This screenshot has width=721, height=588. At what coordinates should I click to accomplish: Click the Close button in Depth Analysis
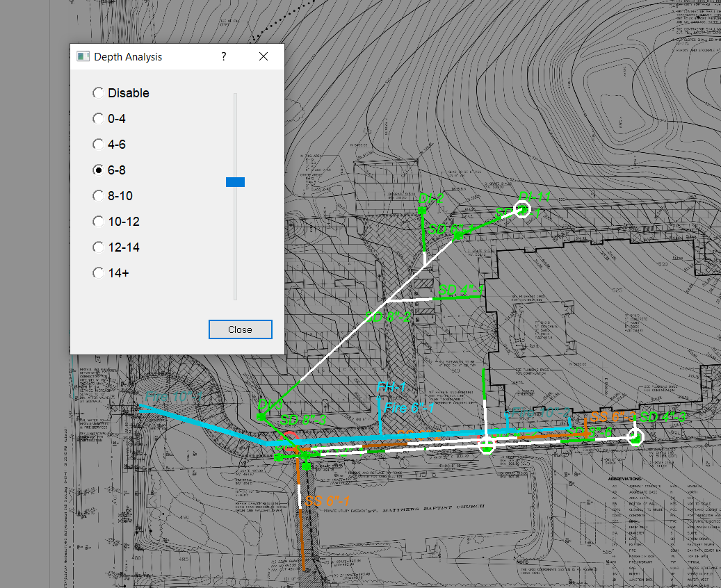click(240, 329)
